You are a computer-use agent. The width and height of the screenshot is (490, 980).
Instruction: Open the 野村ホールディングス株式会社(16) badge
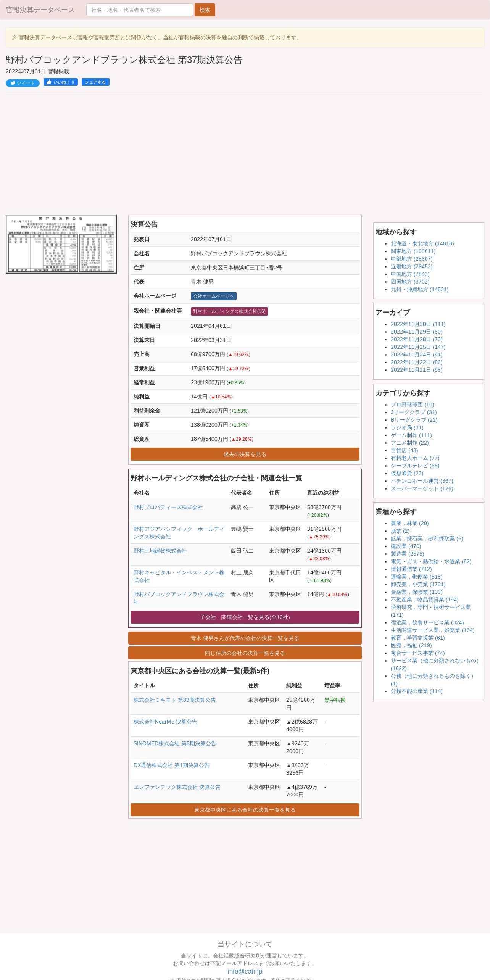click(229, 311)
